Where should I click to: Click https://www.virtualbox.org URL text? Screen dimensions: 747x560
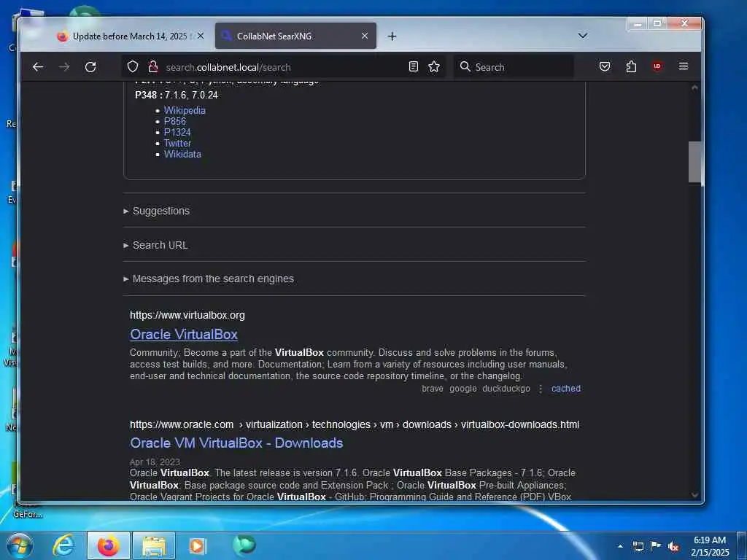(187, 315)
